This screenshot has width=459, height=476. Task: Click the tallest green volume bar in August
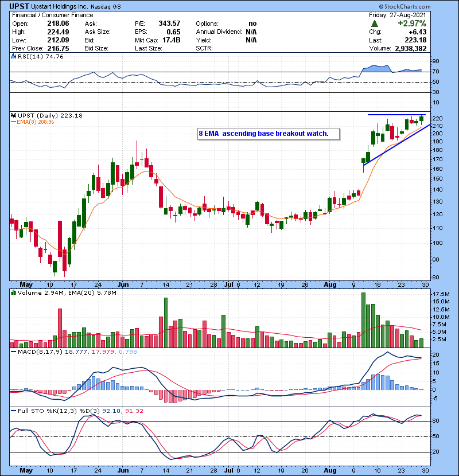coord(363,320)
